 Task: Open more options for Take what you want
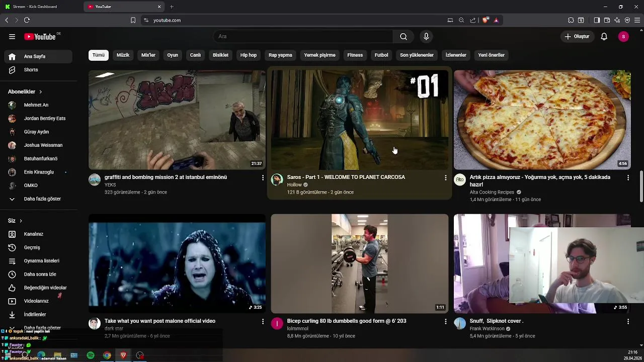point(263,321)
